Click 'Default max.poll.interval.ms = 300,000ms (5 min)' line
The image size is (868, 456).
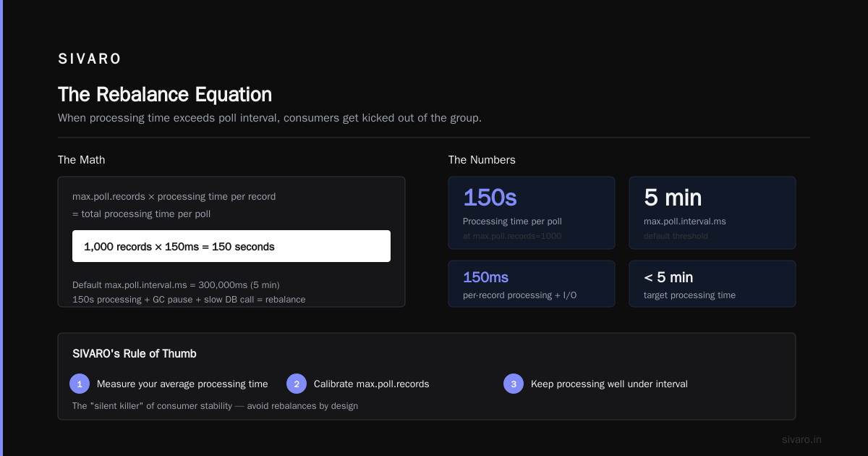click(176, 284)
